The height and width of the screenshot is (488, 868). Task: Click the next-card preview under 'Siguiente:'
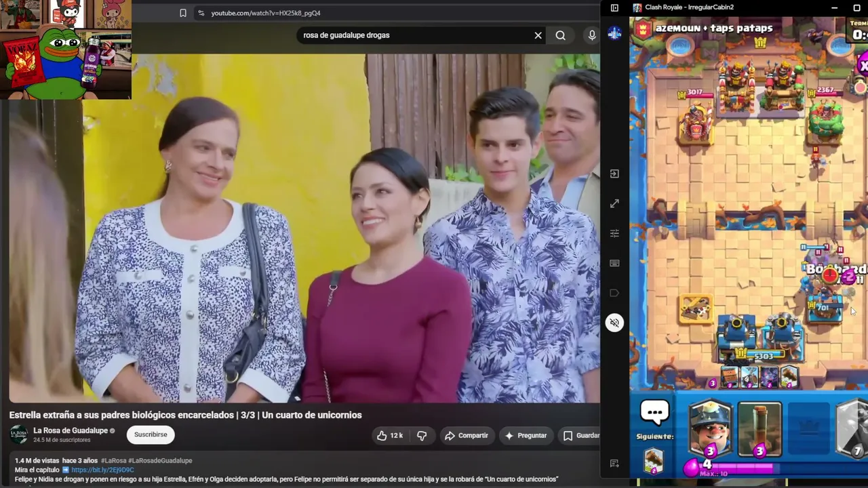[654, 461]
